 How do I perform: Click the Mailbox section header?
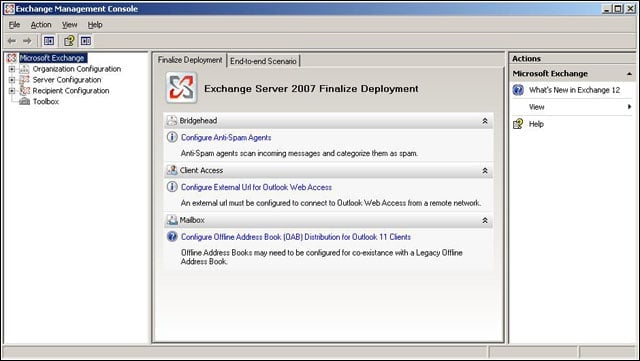329,221
